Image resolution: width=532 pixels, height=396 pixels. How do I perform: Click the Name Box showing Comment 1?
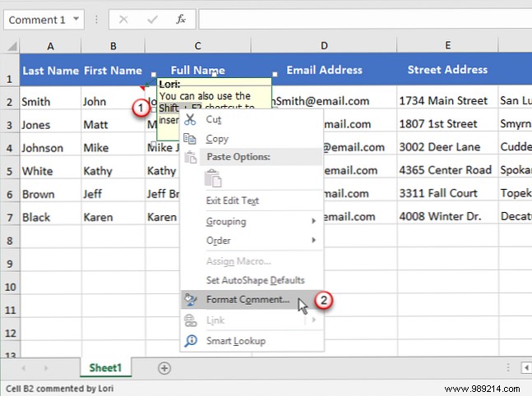point(44,20)
